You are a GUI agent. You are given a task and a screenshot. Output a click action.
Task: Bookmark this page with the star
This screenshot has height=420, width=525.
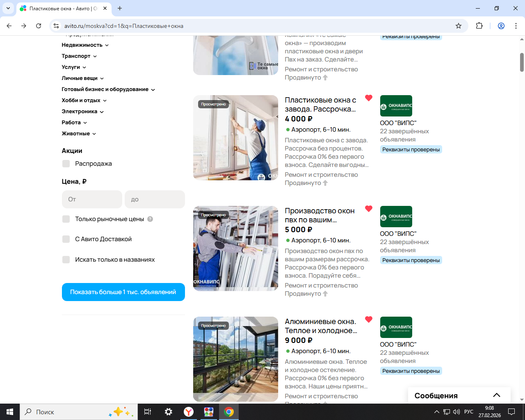tap(459, 26)
